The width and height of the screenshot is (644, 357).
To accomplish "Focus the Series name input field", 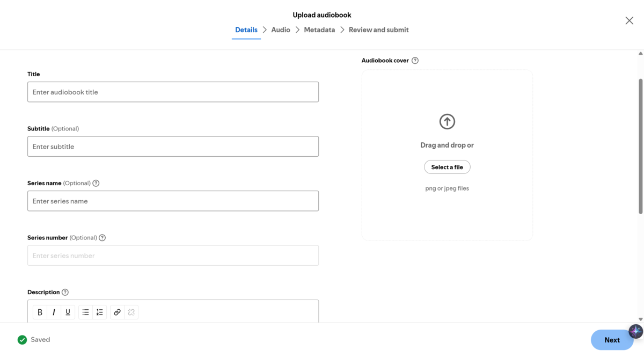I will tap(173, 201).
